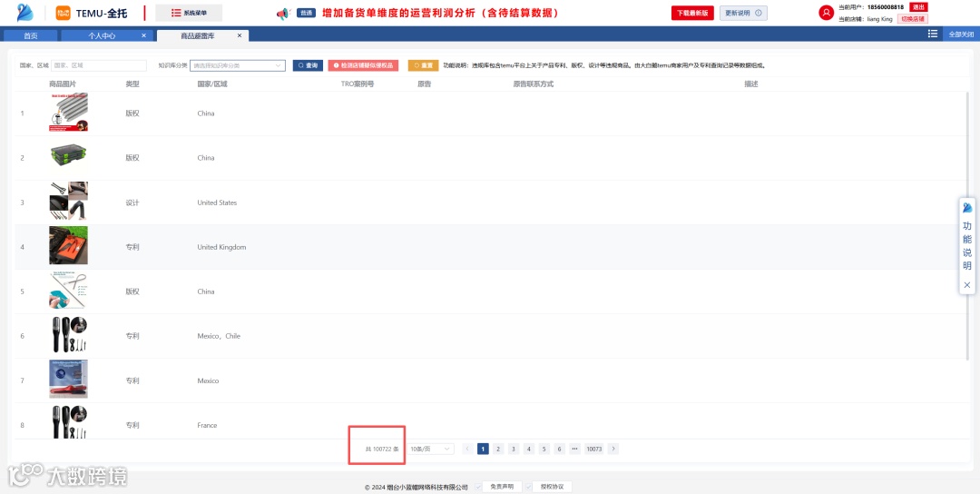Focus the 国家、区域 input field

coord(99,65)
